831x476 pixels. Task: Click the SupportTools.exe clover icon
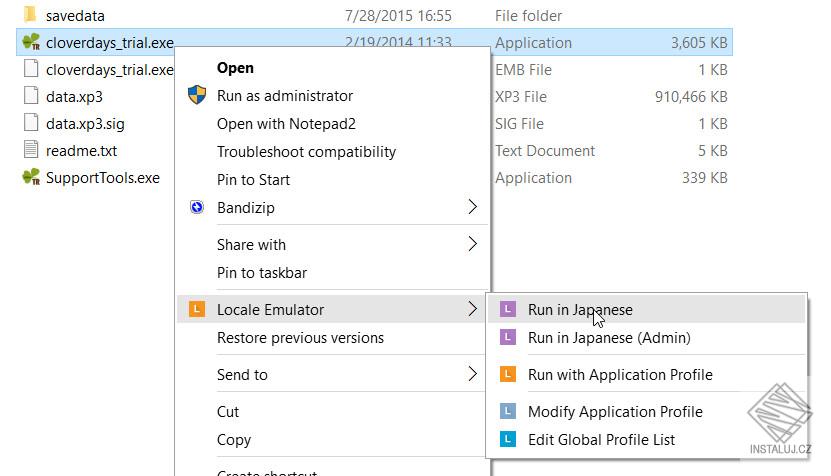pyautogui.click(x=30, y=178)
